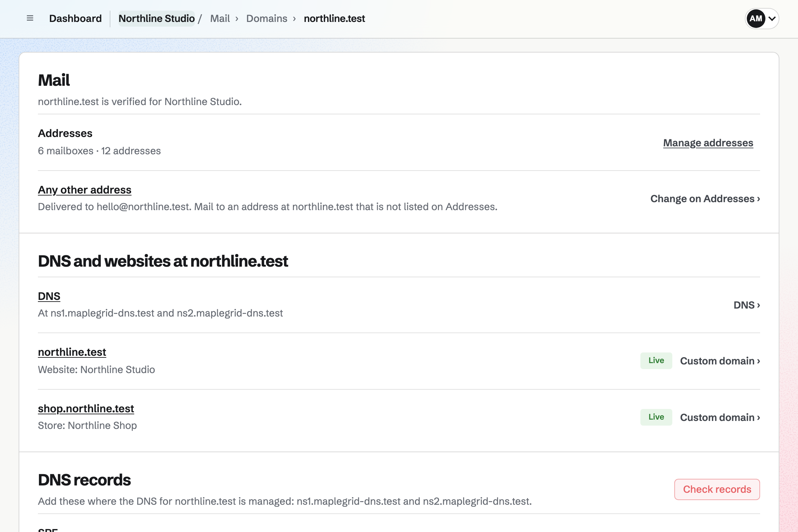
Task: Open northline.test website link
Action: tap(72, 352)
